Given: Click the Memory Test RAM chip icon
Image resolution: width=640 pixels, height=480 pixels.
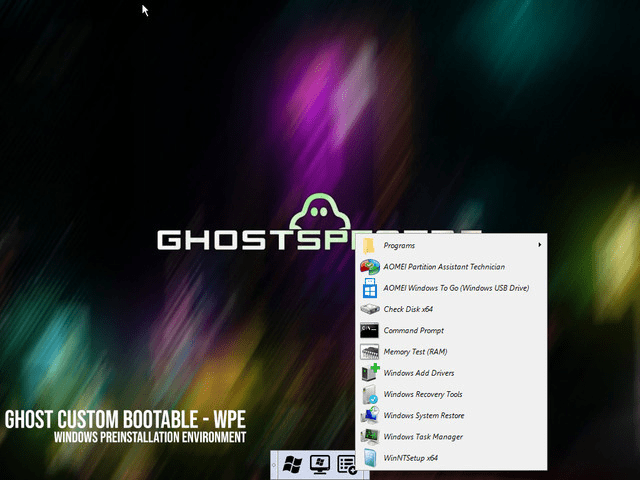Looking at the screenshot, I should click(x=369, y=351).
